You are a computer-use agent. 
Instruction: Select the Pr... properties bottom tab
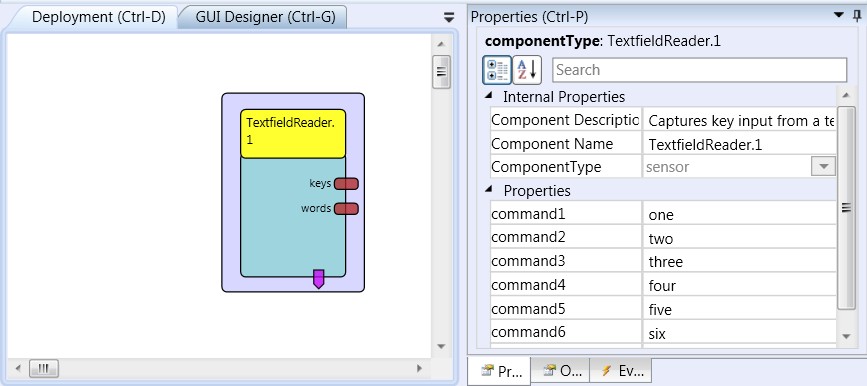pos(499,371)
